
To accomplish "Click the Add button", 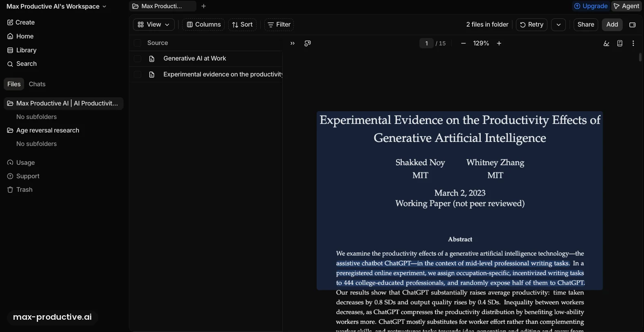I will 612,25.
